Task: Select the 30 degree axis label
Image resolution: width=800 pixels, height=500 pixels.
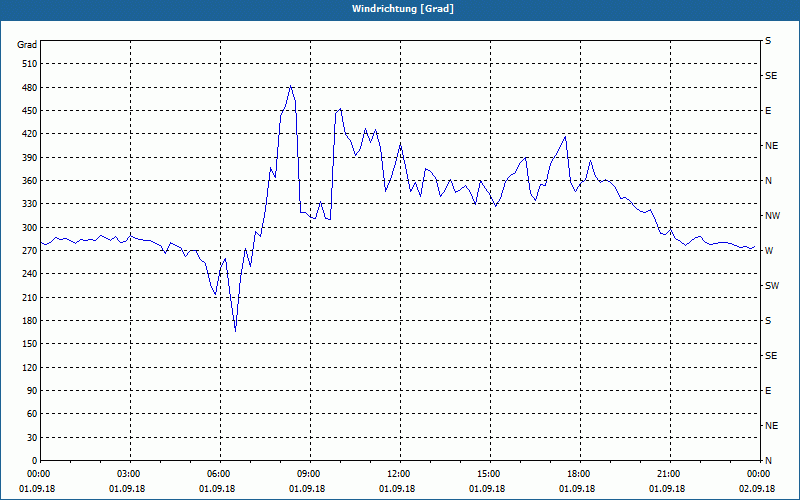Action: (x=32, y=438)
